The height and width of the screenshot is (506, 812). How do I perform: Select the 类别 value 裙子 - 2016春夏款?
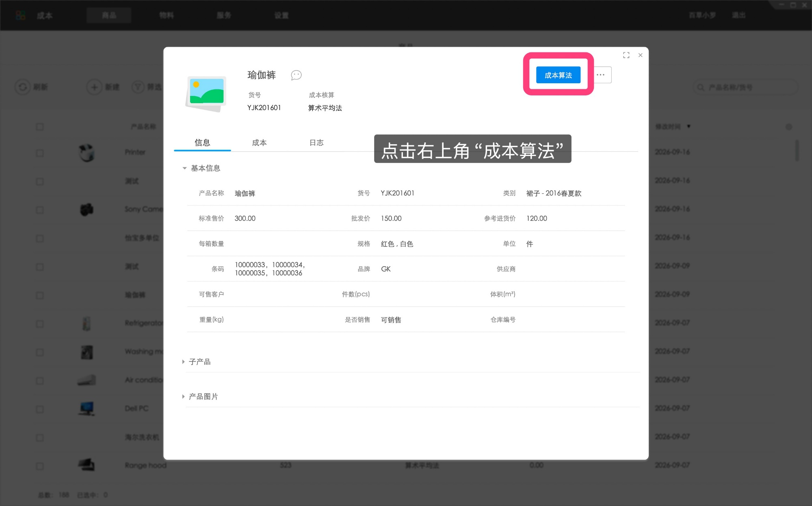tap(554, 193)
